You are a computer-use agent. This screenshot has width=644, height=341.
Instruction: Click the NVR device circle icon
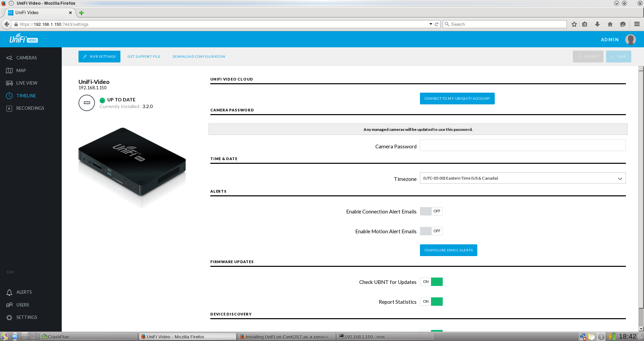pyautogui.click(x=87, y=103)
